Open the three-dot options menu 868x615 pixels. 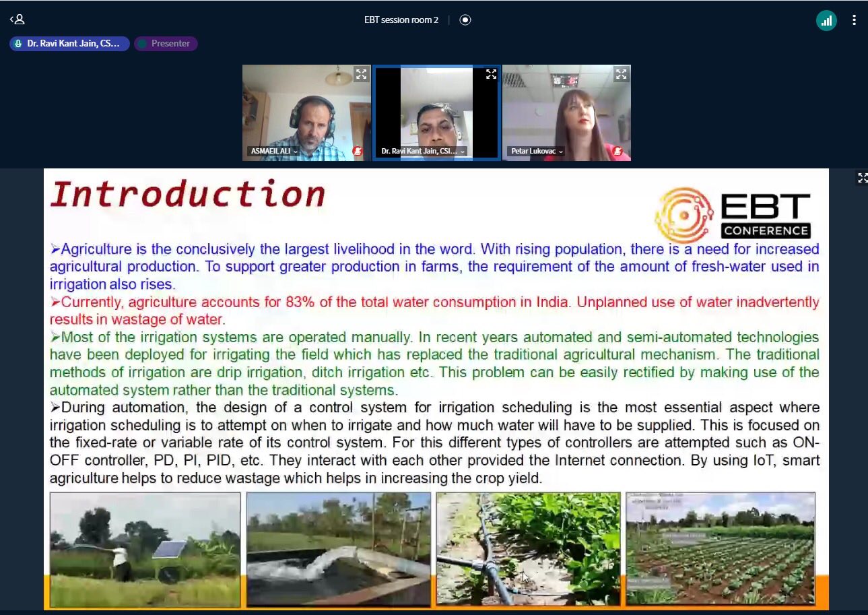(x=854, y=20)
